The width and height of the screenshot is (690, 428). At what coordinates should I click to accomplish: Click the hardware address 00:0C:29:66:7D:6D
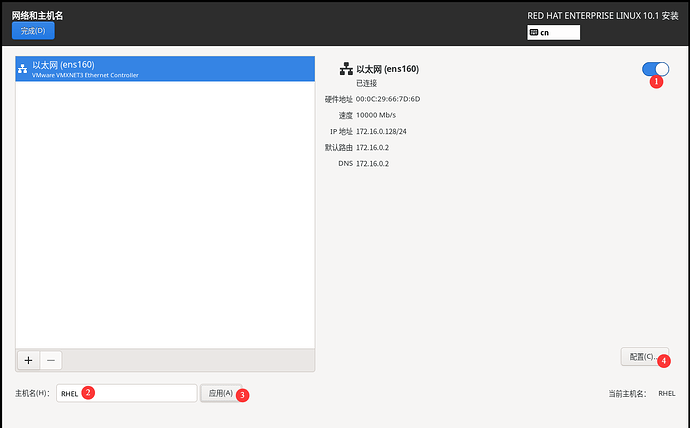pos(388,99)
